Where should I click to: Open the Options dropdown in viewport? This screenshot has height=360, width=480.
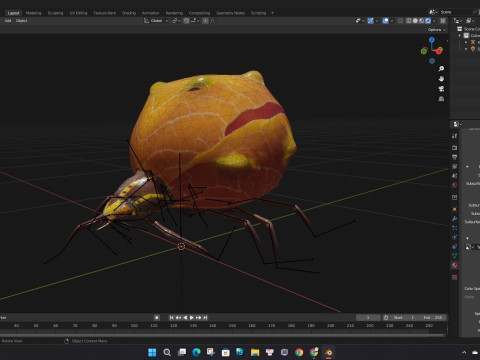click(437, 30)
